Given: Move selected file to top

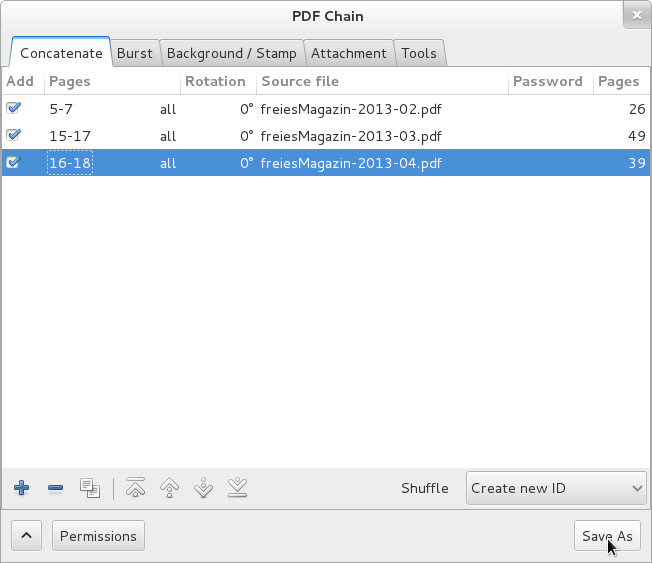Looking at the screenshot, I should pyautogui.click(x=136, y=489).
